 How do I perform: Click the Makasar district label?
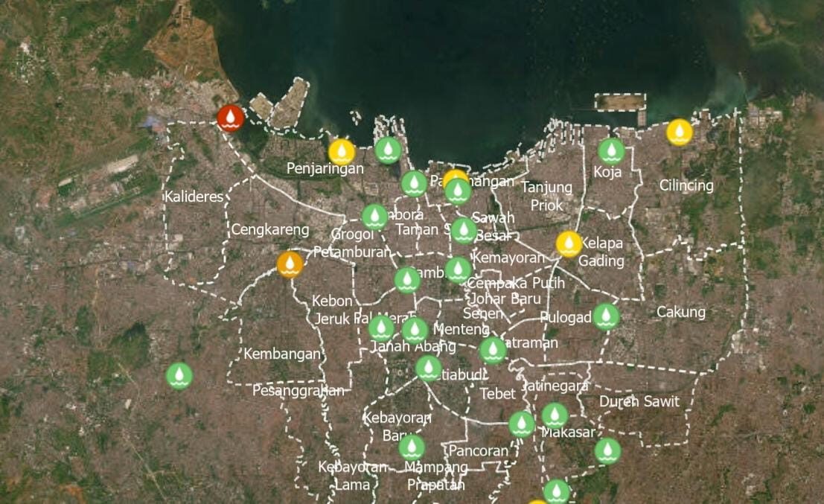568,433
